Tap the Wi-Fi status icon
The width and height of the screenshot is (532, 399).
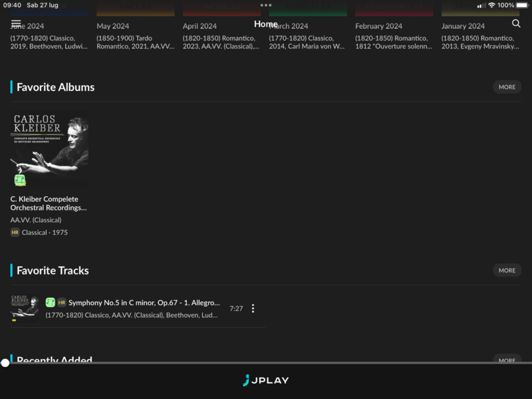point(491,5)
